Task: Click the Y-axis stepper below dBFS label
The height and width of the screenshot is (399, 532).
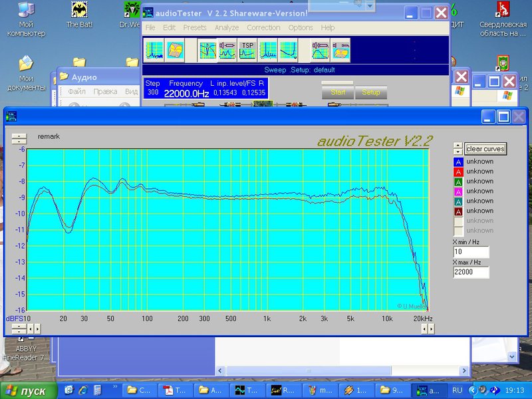Action: coord(19,329)
